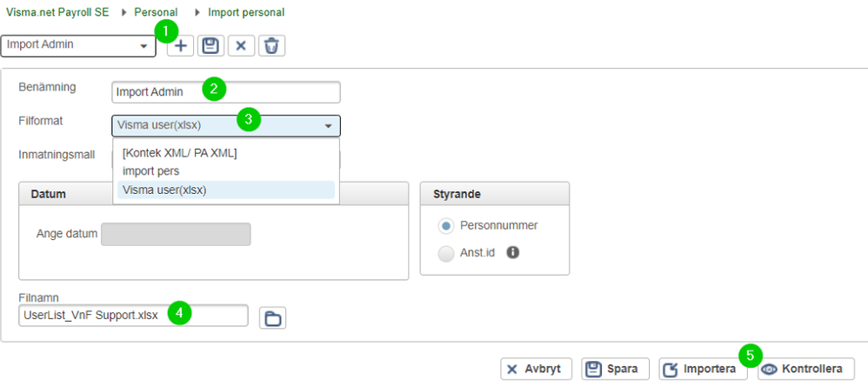Click the info icon next to Anst.id
The image size is (868, 387).
513,253
